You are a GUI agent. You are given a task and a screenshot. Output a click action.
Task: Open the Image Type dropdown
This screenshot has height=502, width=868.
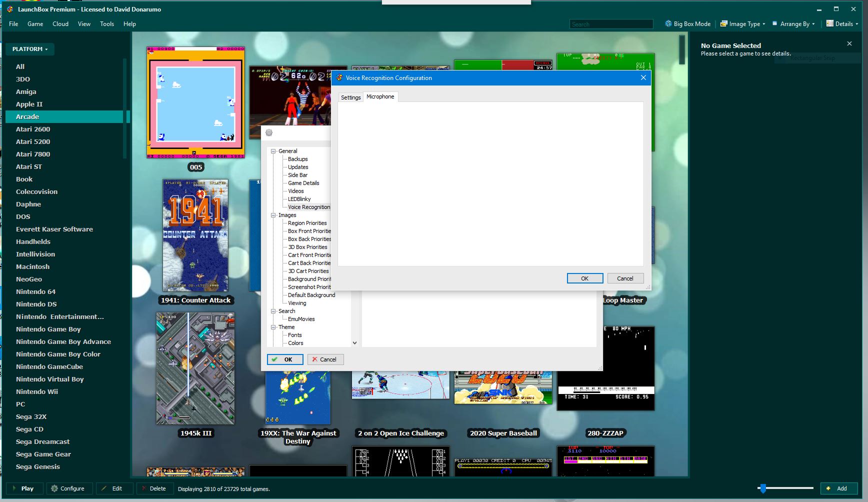[742, 24]
